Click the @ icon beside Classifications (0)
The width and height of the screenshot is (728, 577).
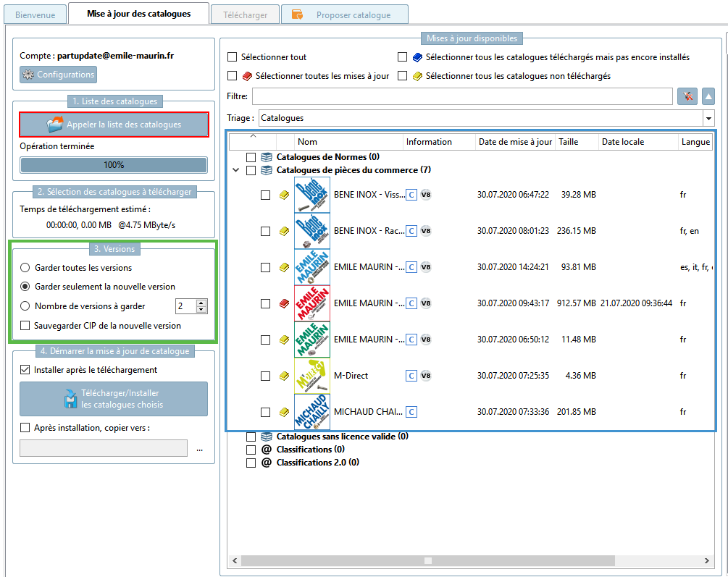click(x=267, y=450)
